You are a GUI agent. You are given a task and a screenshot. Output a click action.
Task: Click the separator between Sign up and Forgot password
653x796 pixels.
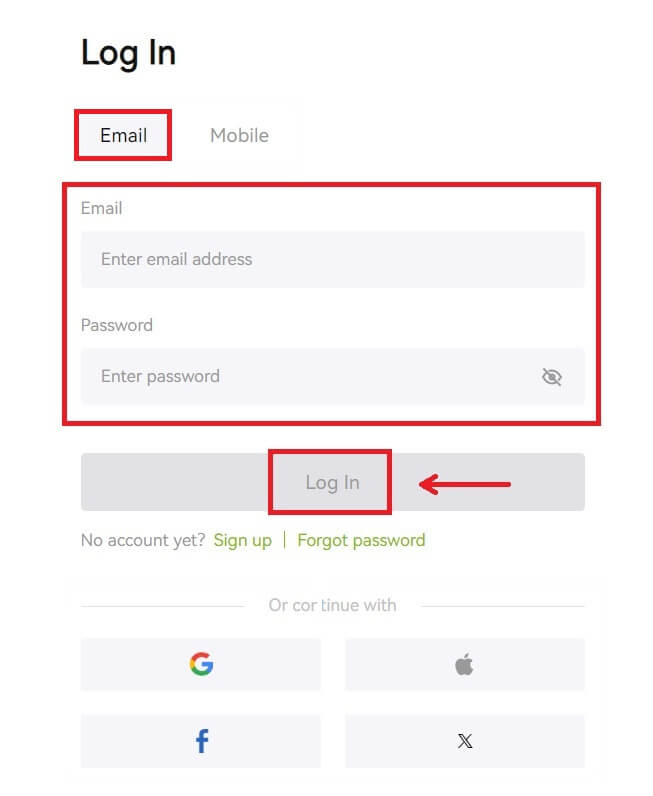(285, 540)
